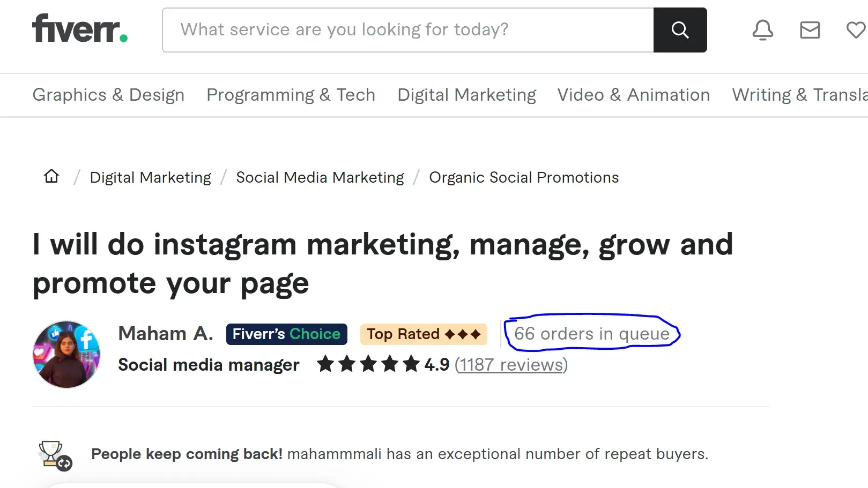This screenshot has height=488, width=868.
Task: Open the Digital Marketing category
Action: 466,95
